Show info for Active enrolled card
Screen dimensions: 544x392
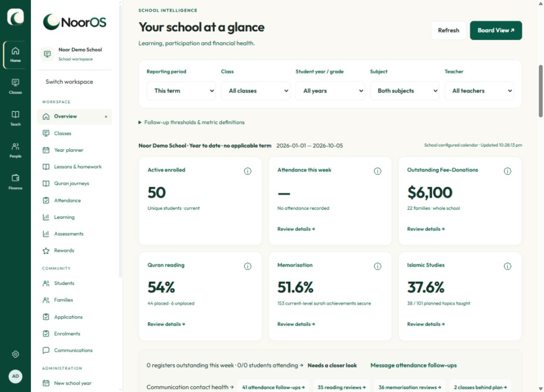coord(248,171)
